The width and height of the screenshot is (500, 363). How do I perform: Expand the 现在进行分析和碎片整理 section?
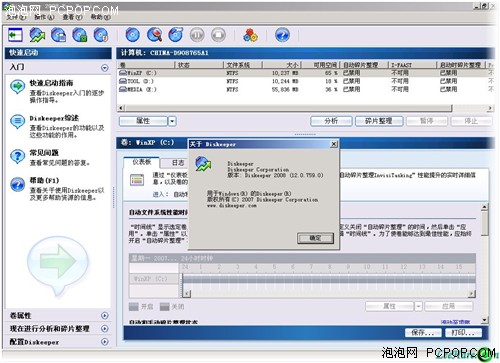tap(105, 329)
